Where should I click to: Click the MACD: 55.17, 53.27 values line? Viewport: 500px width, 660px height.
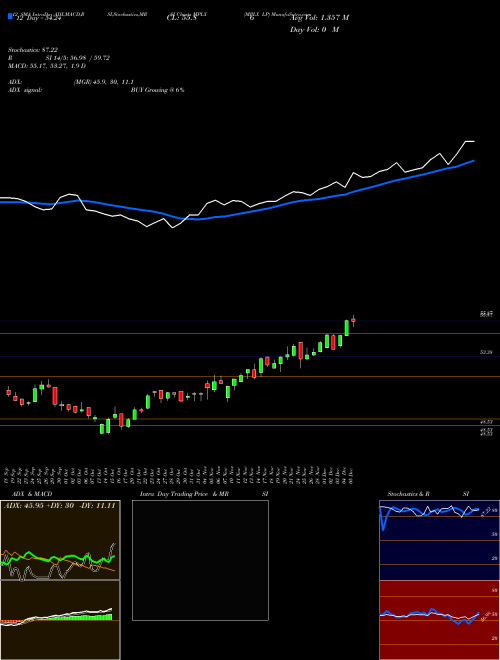(47, 66)
